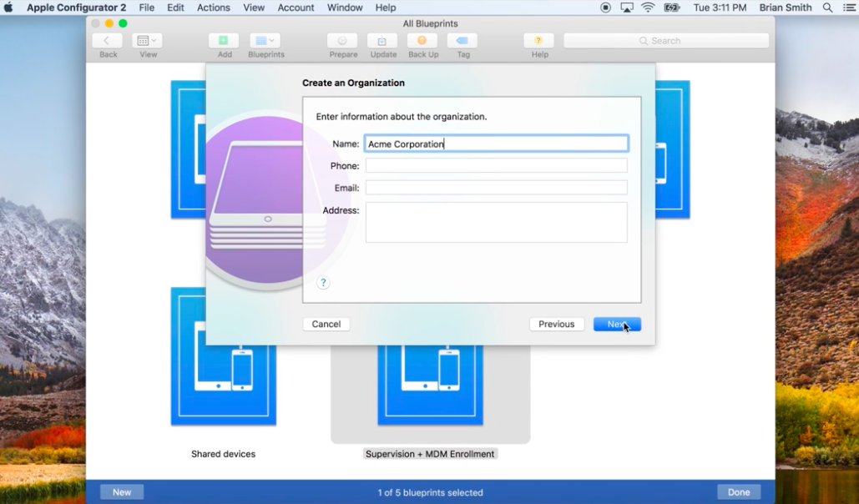Open the Apple Configurator 2 app menu
Image resolution: width=859 pixels, height=504 pixels.
pos(76,8)
